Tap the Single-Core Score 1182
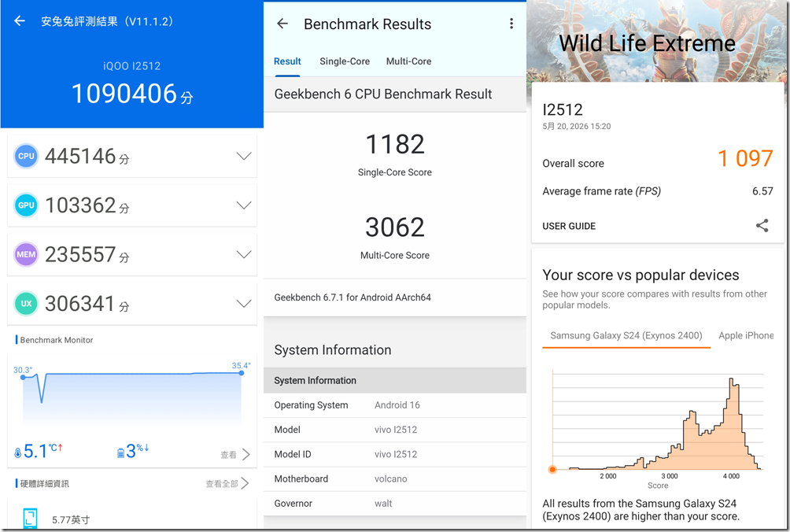The image size is (790, 532). click(x=395, y=145)
